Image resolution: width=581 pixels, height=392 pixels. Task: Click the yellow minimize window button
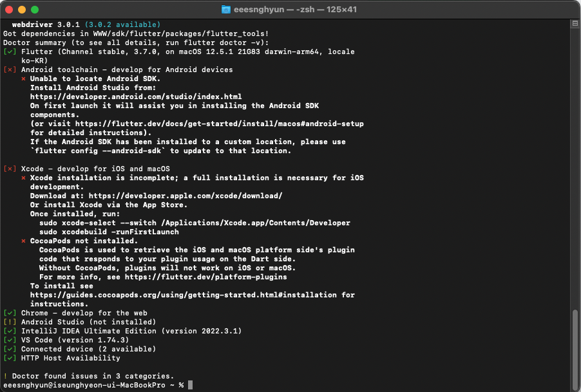(22, 10)
